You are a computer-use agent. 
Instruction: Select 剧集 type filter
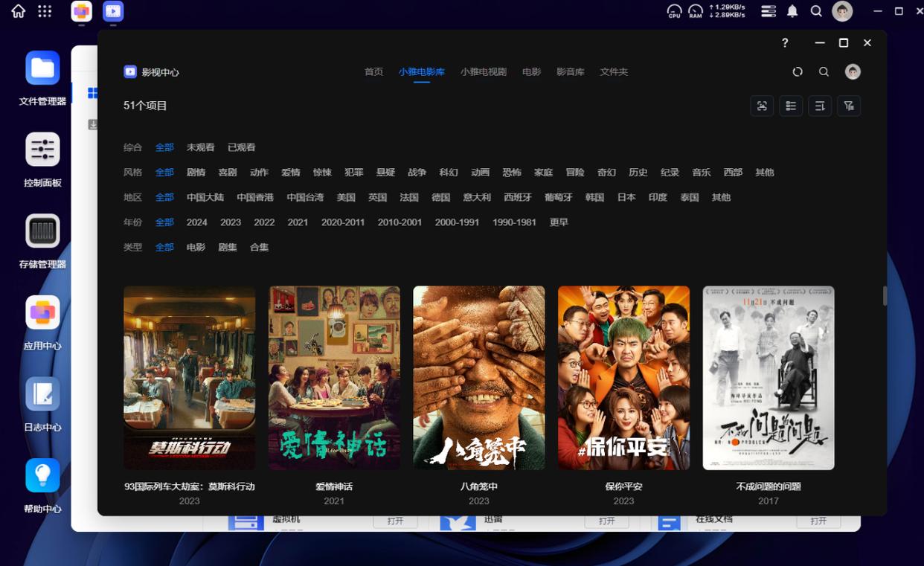[227, 248]
